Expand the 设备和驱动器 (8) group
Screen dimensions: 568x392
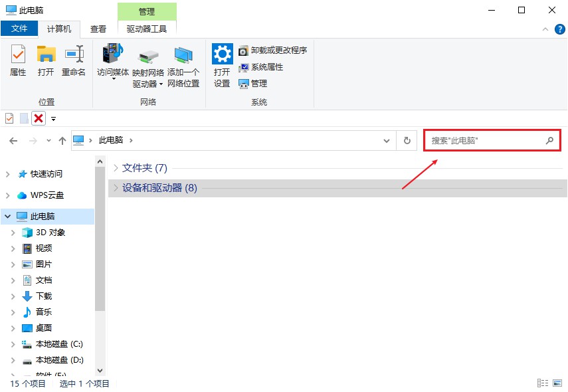point(116,188)
